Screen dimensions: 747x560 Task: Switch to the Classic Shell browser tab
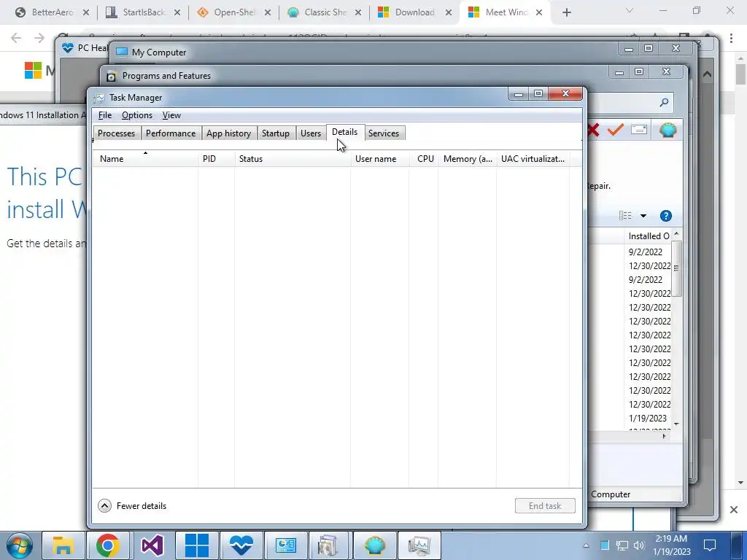point(325,12)
